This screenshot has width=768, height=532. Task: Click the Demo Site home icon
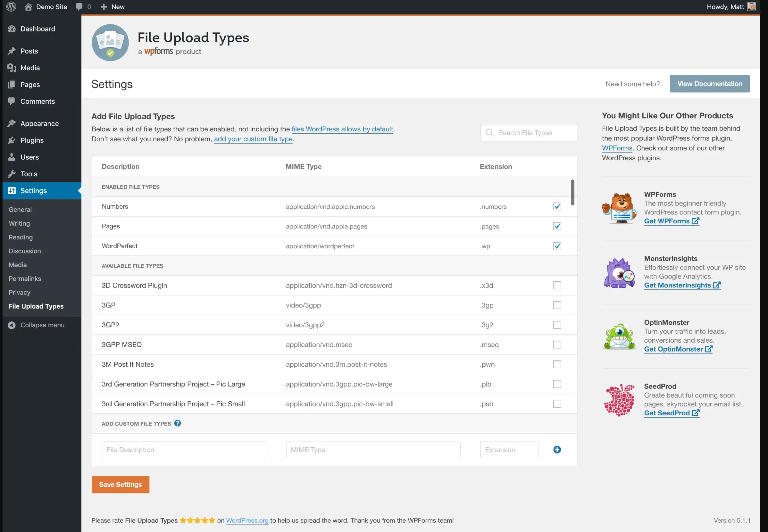click(28, 7)
